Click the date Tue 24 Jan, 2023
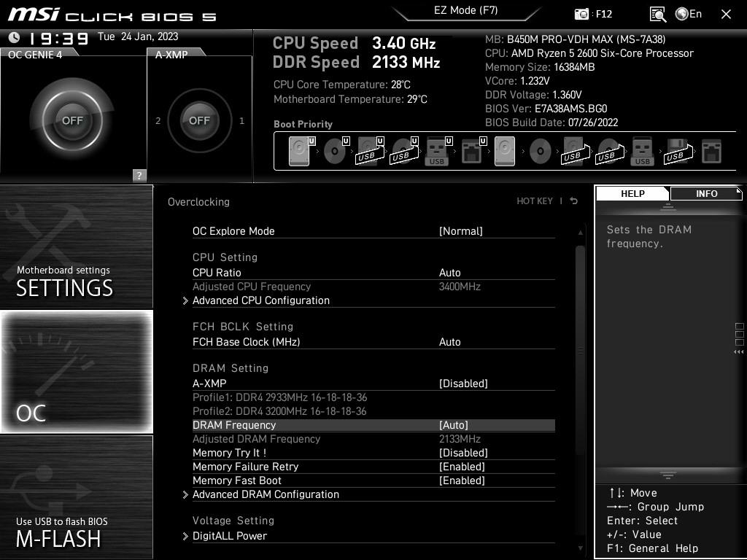The width and height of the screenshot is (747, 560). click(138, 36)
